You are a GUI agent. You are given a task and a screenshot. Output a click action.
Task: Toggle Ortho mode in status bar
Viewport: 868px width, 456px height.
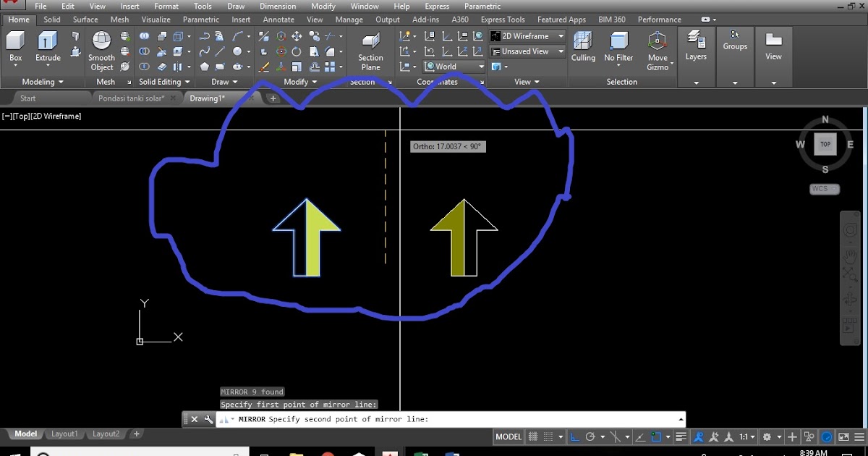point(575,437)
